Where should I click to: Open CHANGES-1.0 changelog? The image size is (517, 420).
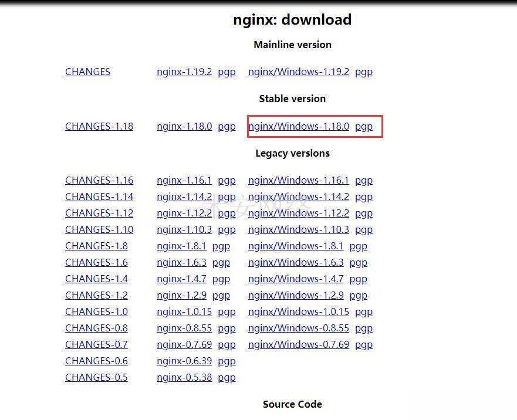click(x=97, y=312)
